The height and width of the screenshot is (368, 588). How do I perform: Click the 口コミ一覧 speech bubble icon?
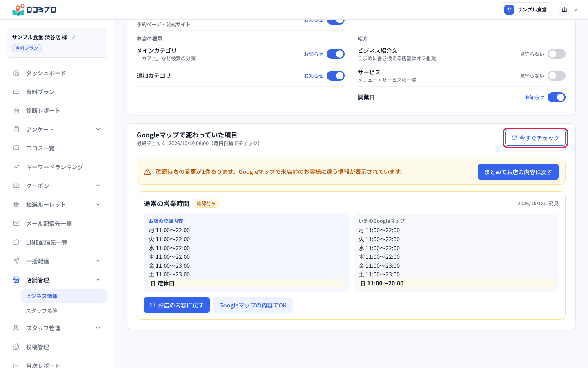pyautogui.click(x=16, y=148)
